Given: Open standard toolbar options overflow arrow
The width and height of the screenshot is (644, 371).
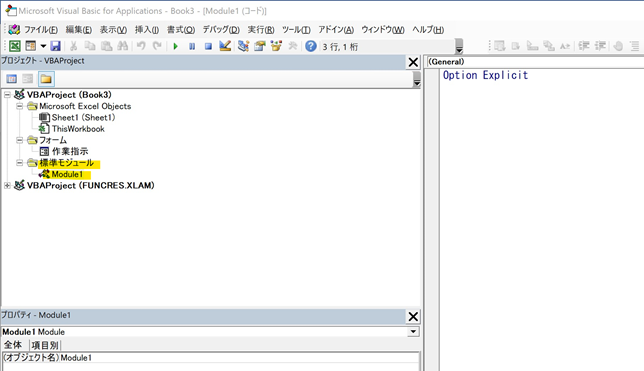Looking at the screenshot, I should tap(459, 46).
